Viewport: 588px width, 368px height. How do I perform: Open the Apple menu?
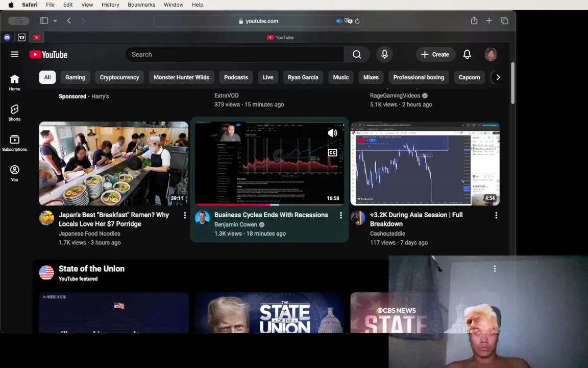(11, 5)
